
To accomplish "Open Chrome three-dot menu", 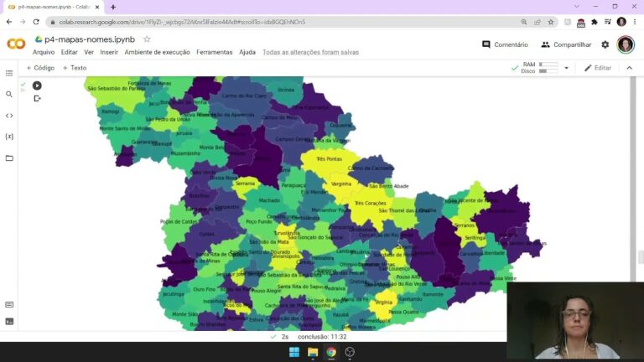I will (x=635, y=22).
